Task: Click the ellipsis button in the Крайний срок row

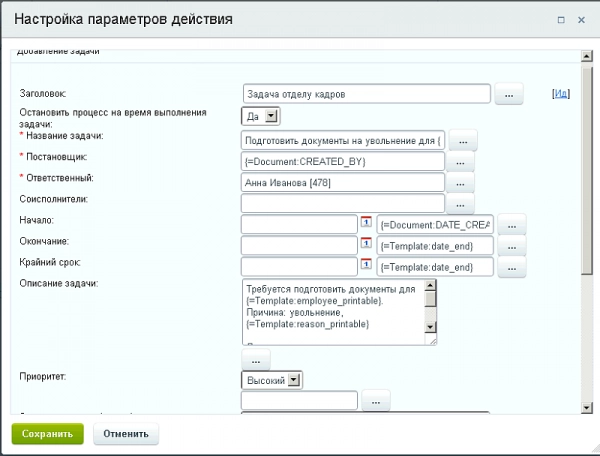Action: [511, 268]
